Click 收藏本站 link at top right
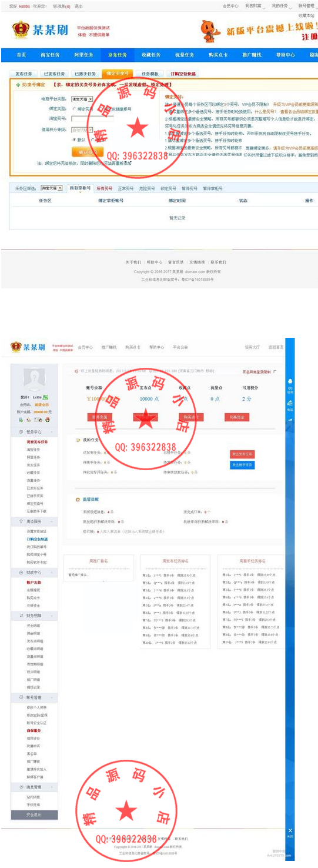 307,15
